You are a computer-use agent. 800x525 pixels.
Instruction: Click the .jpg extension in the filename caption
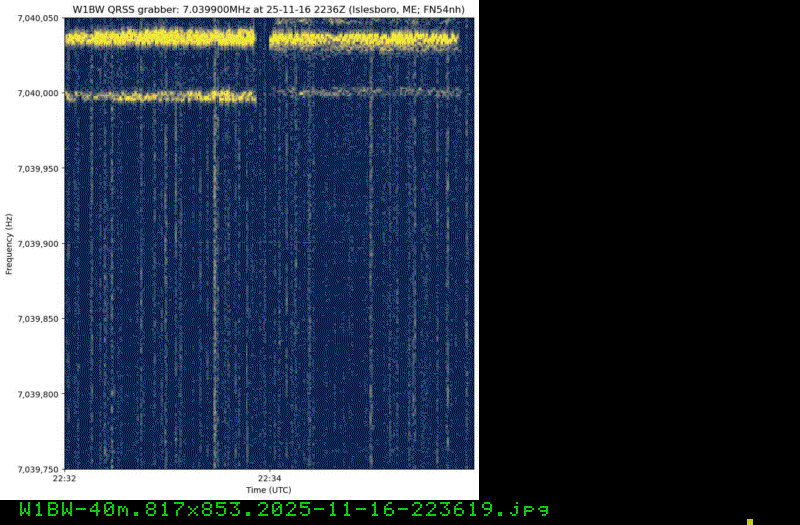tap(529, 509)
